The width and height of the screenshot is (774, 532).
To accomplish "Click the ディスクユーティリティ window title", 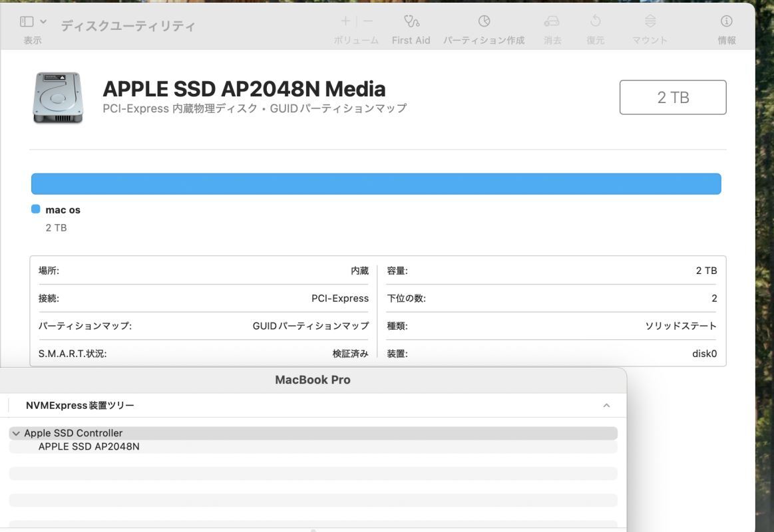I will point(128,26).
